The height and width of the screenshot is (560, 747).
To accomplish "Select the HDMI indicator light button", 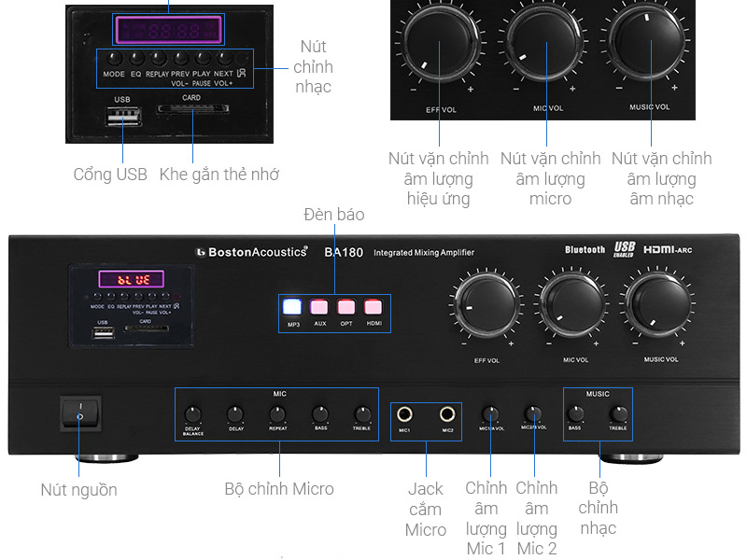I will coord(373,307).
